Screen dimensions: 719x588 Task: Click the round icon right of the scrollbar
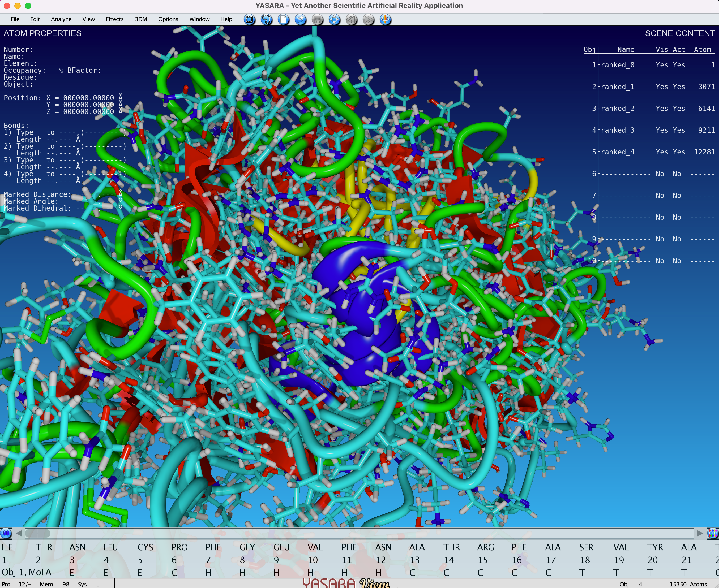coord(713,533)
